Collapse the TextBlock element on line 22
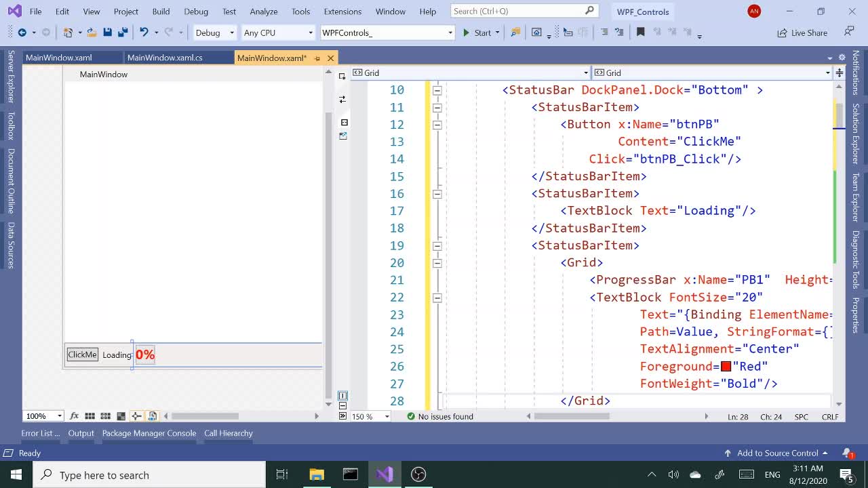Viewport: 868px width, 488px height. (437, 298)
